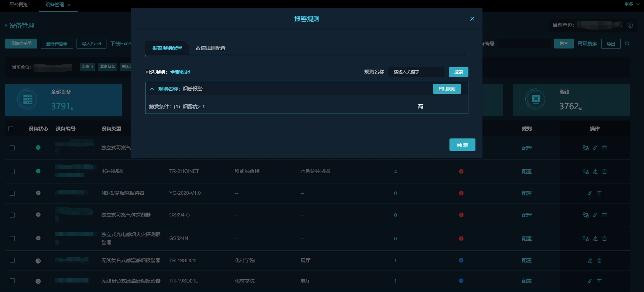Click the delete trash icon in 4G控制器 row

(604, 171)
